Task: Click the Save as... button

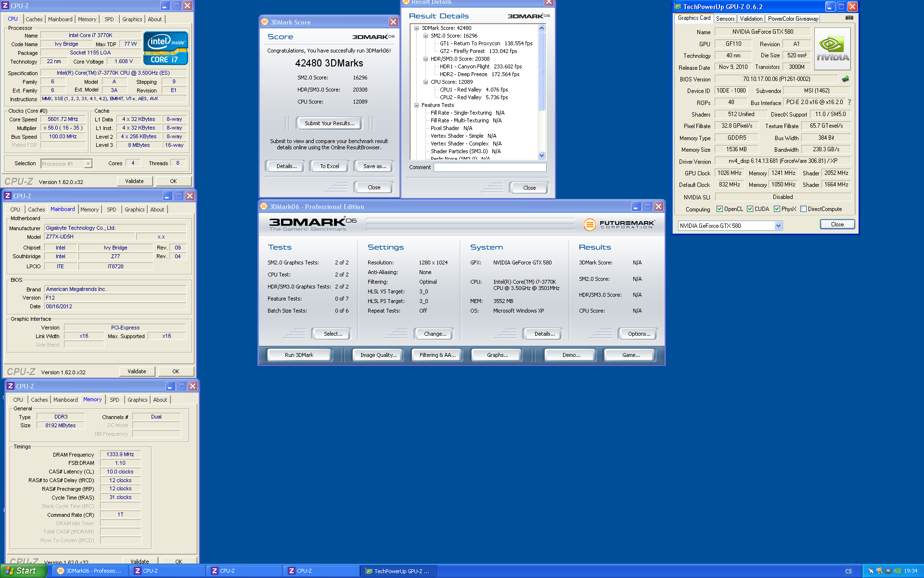Action: 374,166
